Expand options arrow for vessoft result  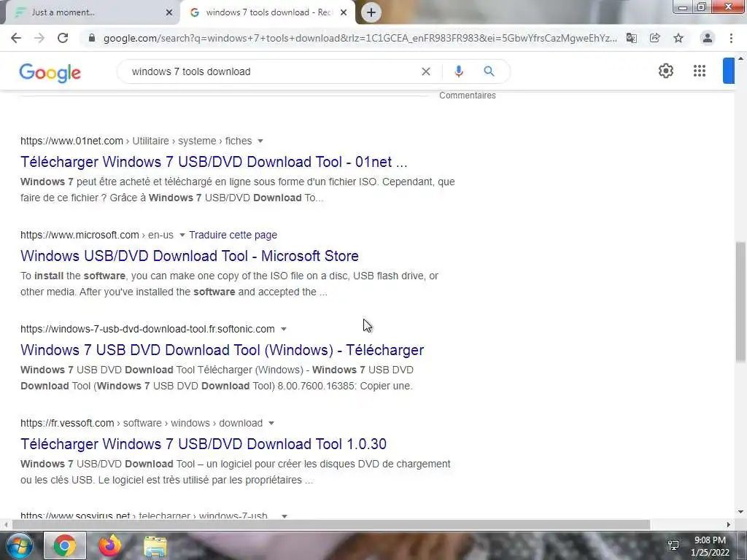(x=271, y=423)
